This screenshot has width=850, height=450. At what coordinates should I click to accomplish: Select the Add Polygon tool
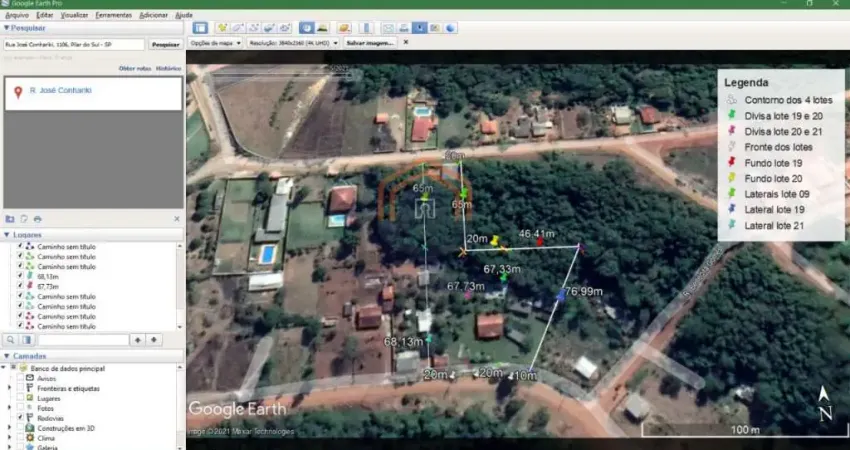click(x=238, y=28)
